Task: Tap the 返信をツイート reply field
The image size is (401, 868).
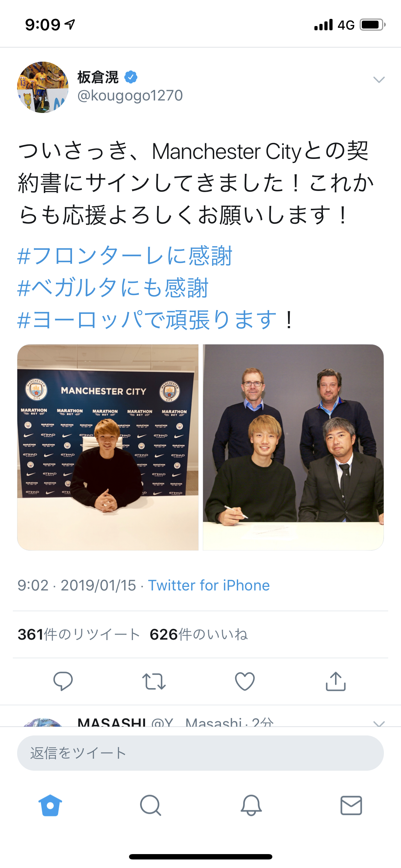Action: tap(200, 753)
